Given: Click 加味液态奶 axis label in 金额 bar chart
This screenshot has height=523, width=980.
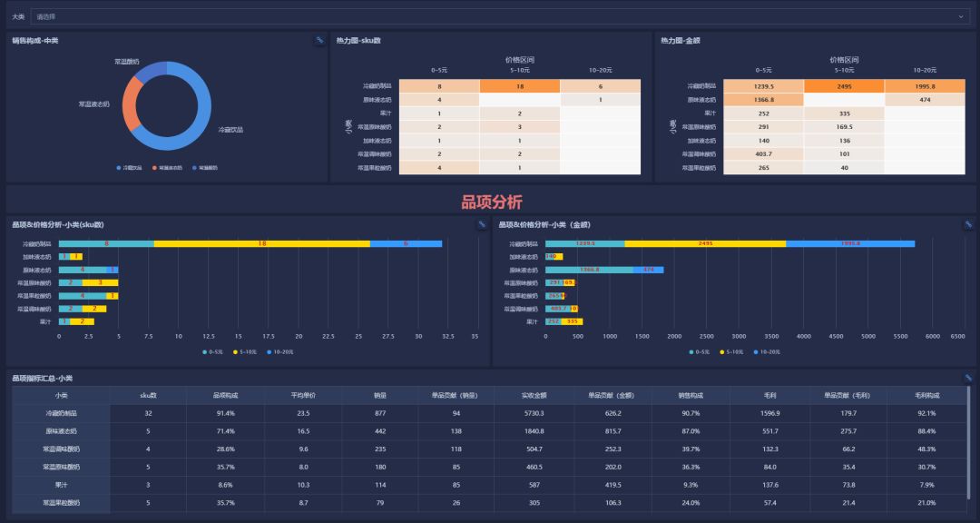Looking at the screenshot, I should tap(524, 256).
